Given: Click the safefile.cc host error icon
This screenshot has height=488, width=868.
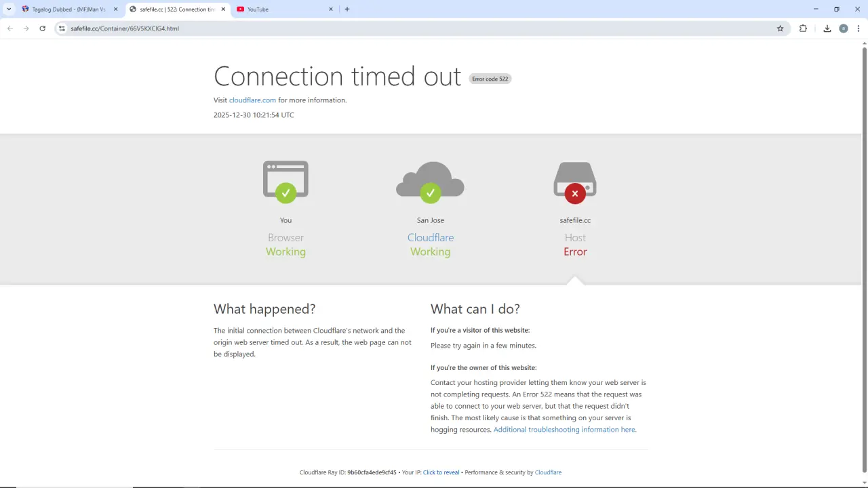Looking at the screenshot, I should [x=575, y=182].
